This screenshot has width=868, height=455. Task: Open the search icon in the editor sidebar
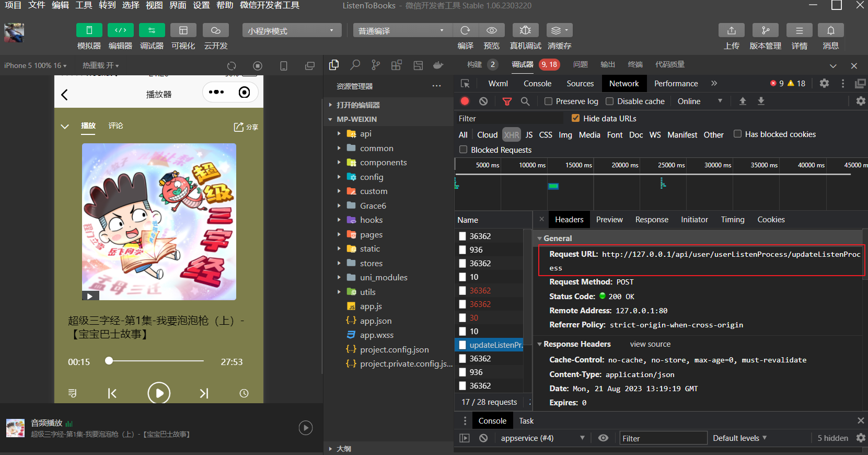(355, 65)
